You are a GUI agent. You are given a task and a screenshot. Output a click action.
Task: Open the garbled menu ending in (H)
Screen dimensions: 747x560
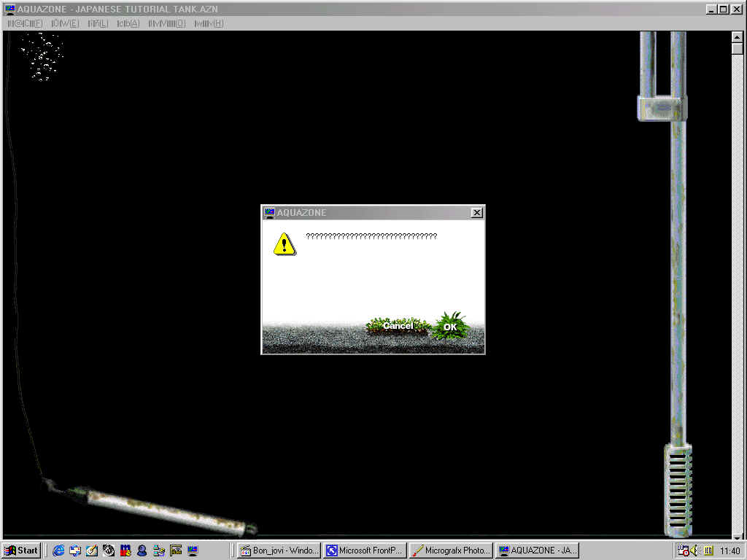pyautogui.click(x=209, y=23)
